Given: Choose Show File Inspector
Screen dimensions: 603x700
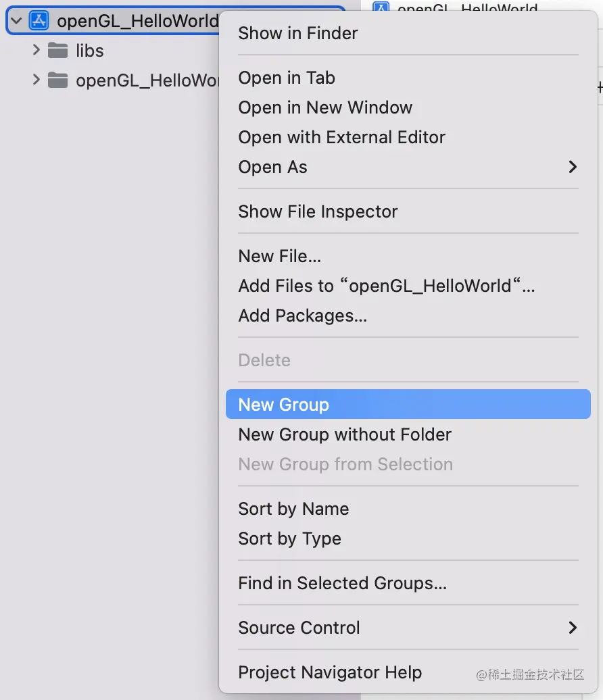Looking at the screenshot, I should point(408,211).
